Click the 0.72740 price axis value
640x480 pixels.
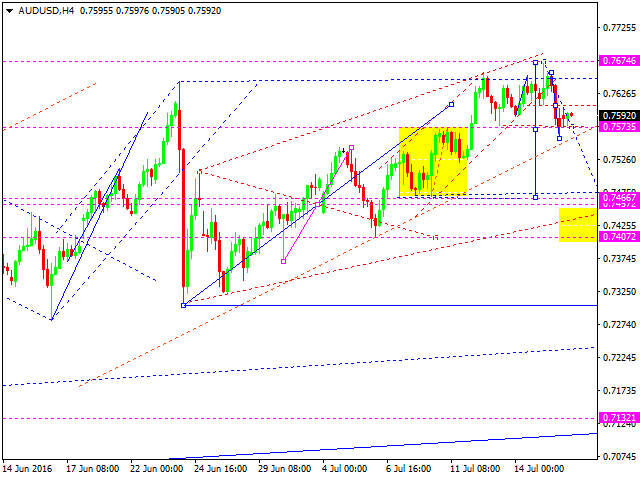pos(619,324)
